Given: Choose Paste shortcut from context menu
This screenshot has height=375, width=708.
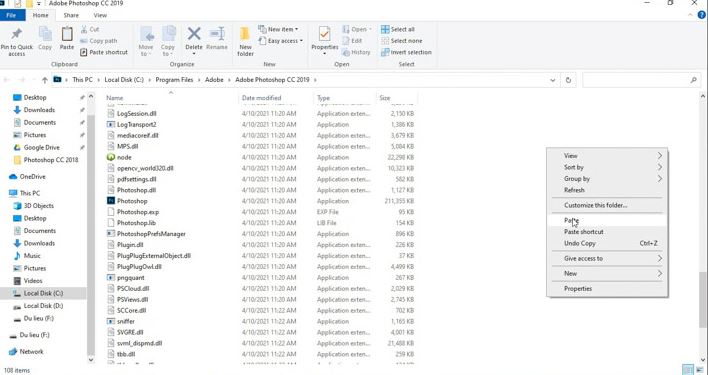Looking at the screenshot, I should pyautogui.click(x=607, y=232).
